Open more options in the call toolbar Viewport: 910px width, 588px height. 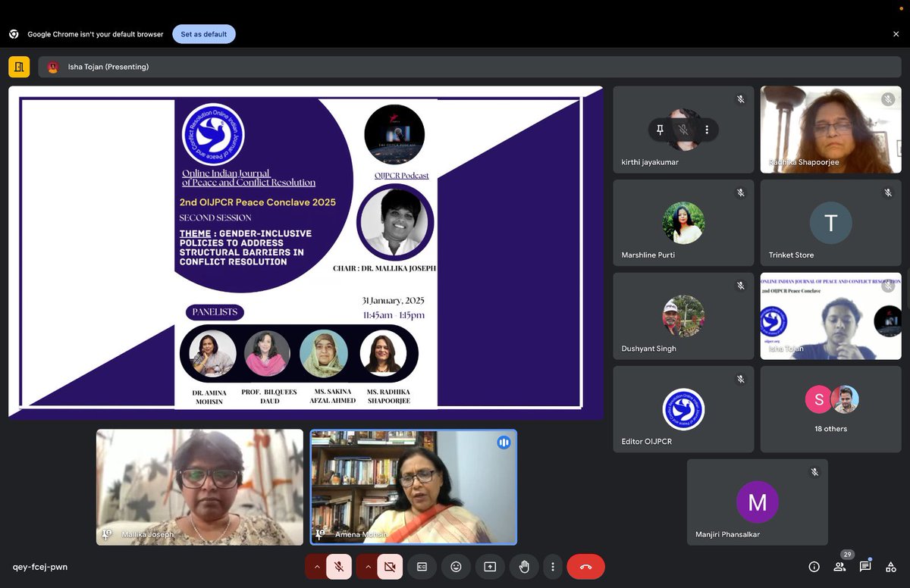(x=553, y=567)
